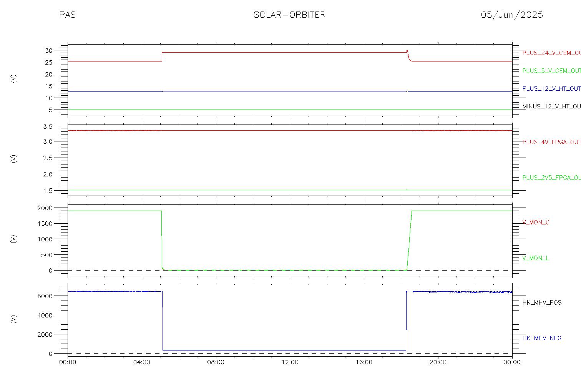Select the MINUS_12_V_HT_OUT legend label
The height and width of the screenshot is (392, 581).
pyautogui.click(x=551, y=106)
